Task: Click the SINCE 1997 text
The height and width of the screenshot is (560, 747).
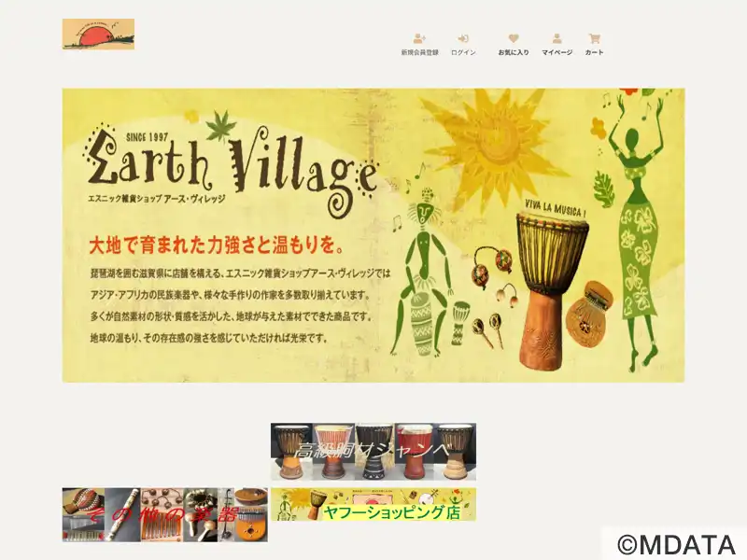Action: click(148, 137)
